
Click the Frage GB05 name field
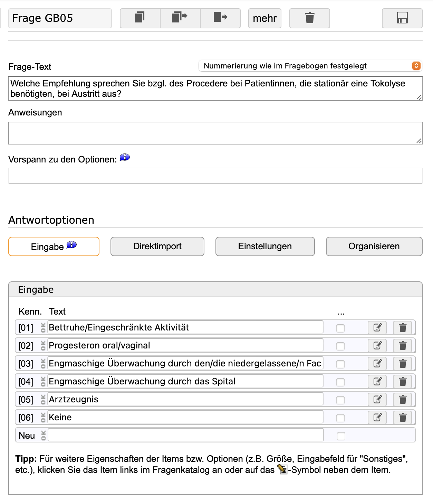(x=60, y=18)
